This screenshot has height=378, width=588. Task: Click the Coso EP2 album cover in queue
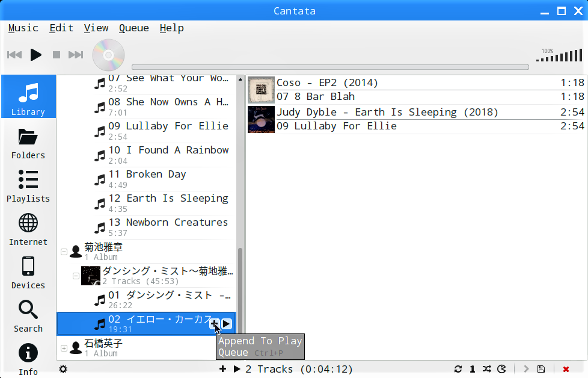[261, 90]
